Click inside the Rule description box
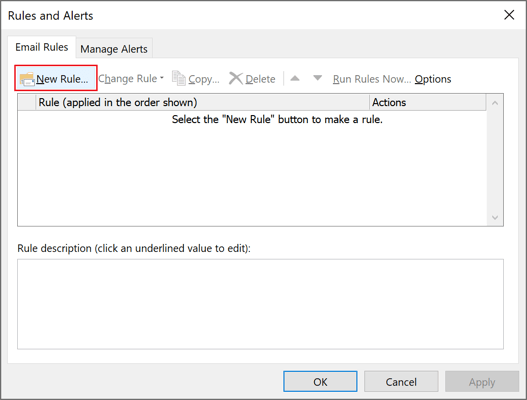The image size is (527, 400). click(x=260, y=304)
